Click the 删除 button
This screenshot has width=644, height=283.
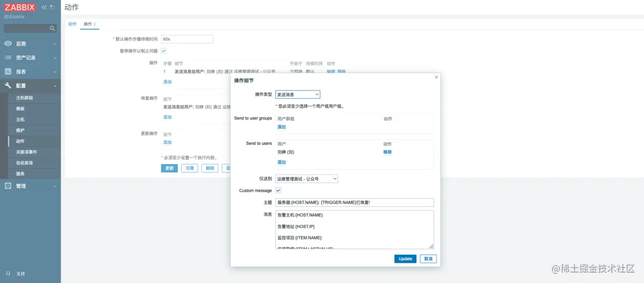point(210,168)
